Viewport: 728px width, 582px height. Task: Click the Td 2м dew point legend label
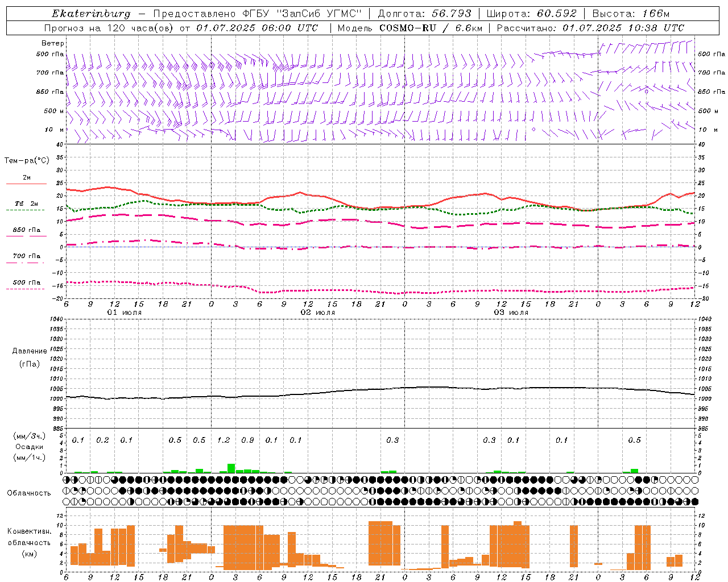(x=27, y=203)
